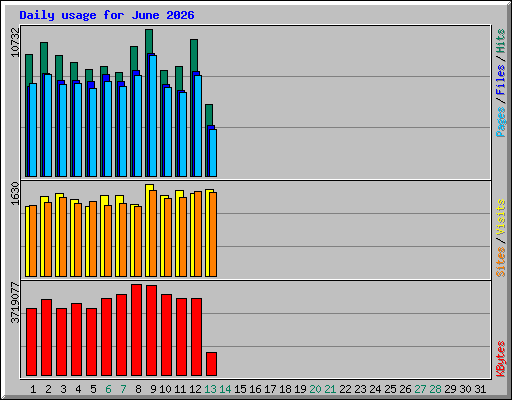512x400 pixels.
Task: Click the day 12 pages bar
Action: 198,126
